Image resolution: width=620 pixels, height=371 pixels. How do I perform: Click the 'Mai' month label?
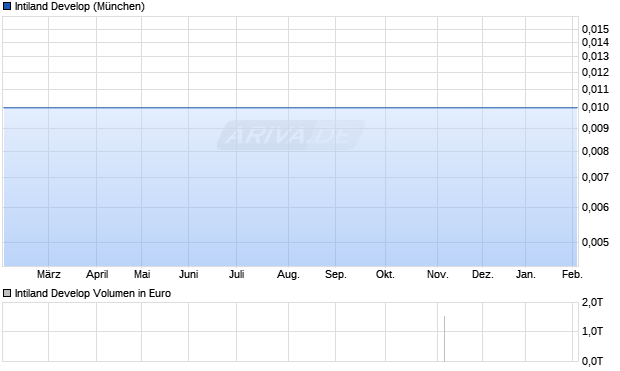coord(142,274)
